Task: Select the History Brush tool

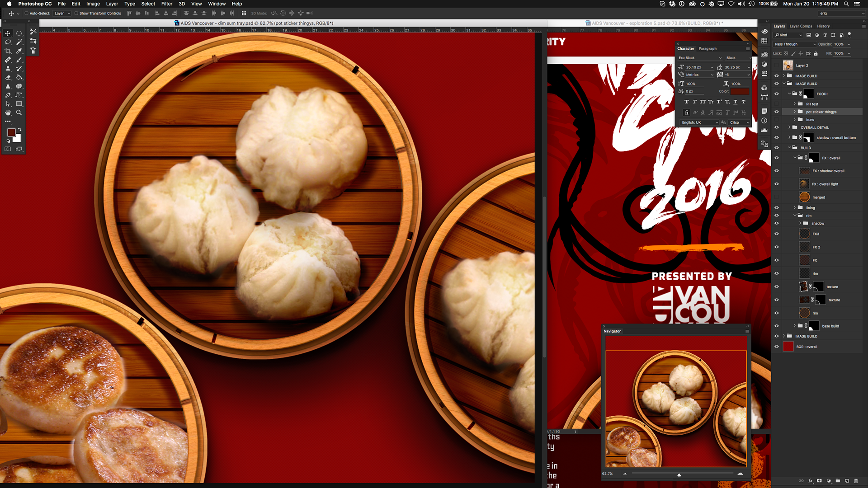Action: pyautogui.click(x=19, y=69)
